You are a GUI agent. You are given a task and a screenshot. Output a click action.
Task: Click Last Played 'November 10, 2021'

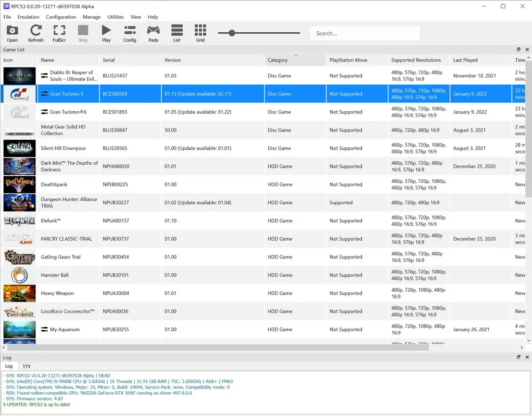474,75
